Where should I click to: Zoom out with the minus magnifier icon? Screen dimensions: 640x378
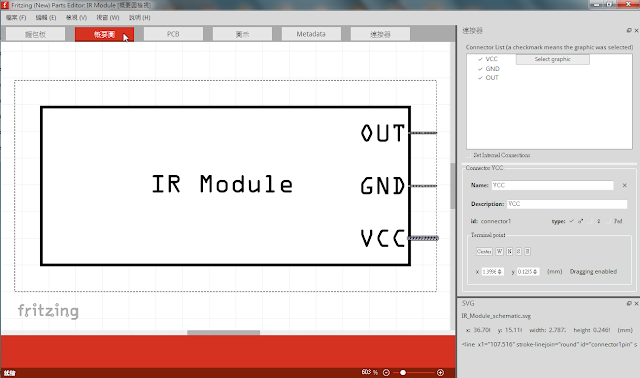point(386,372)
